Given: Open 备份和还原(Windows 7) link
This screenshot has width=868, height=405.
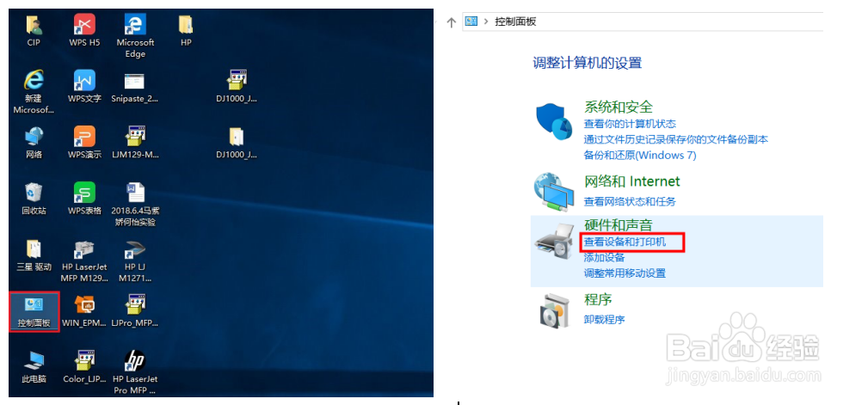Looking at the screenshot, I should click(x=640, y=156).
